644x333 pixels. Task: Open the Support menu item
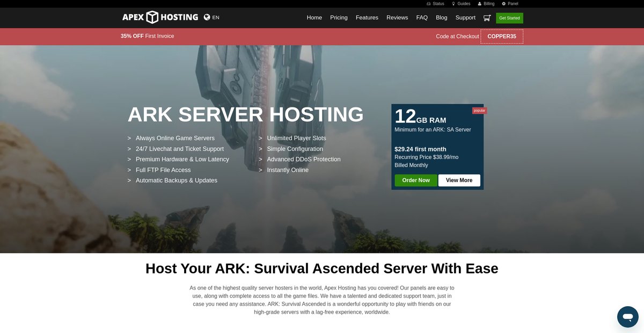465,18
